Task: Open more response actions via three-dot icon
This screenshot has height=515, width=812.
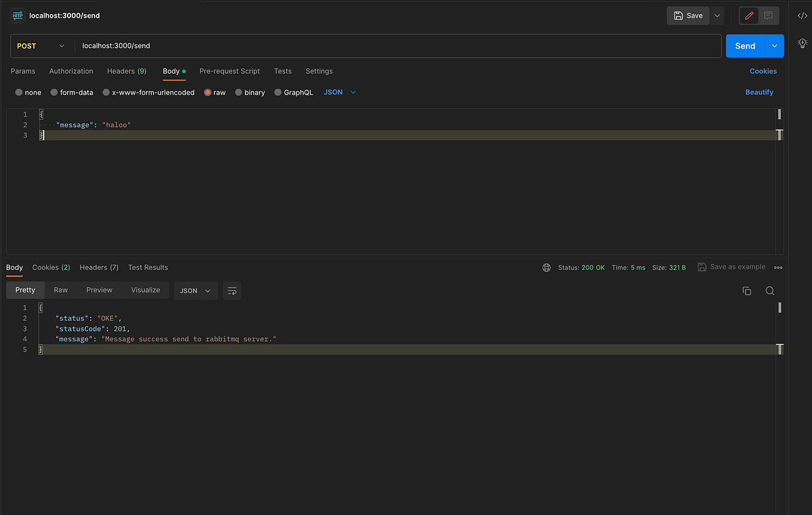Action: click(x=777, y=267)
